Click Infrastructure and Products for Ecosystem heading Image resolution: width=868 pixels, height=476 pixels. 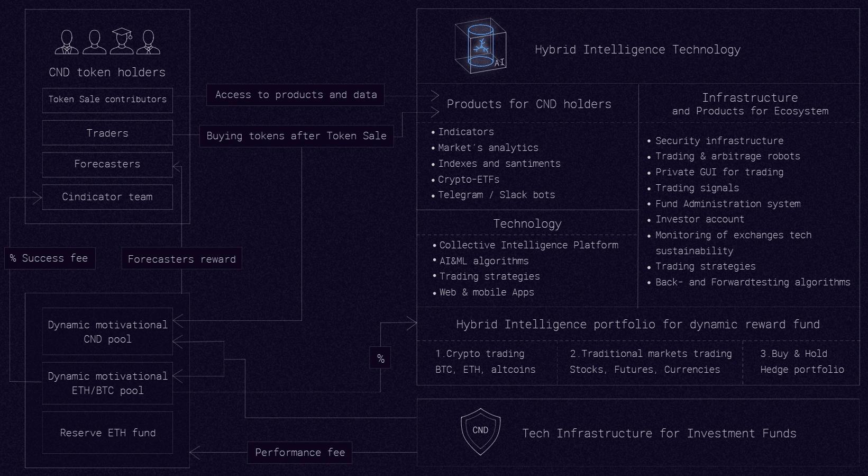pos(750,104)
